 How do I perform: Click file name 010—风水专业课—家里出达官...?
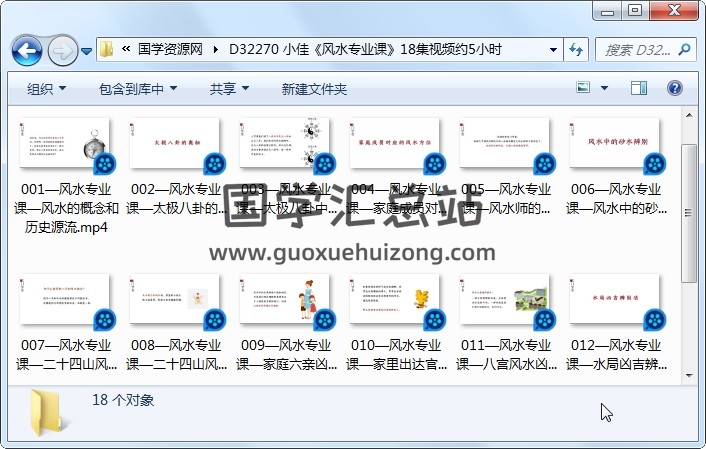[396, 354]
